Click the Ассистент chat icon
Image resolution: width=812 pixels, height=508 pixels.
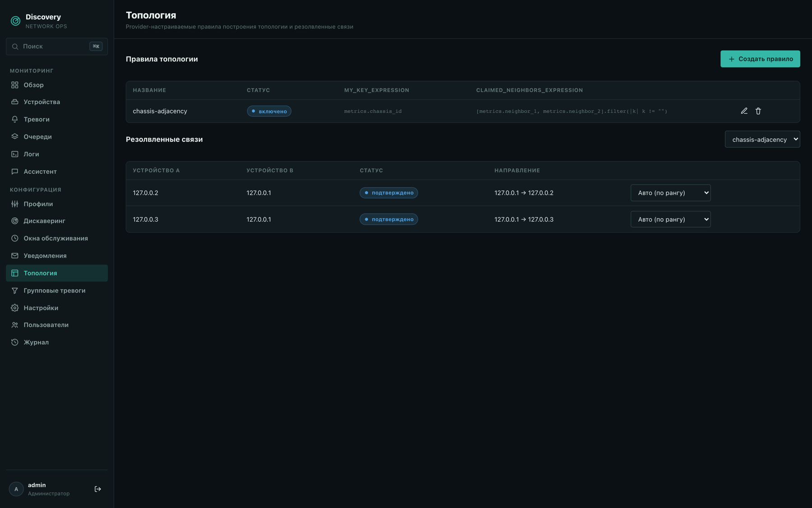point(15,172)
